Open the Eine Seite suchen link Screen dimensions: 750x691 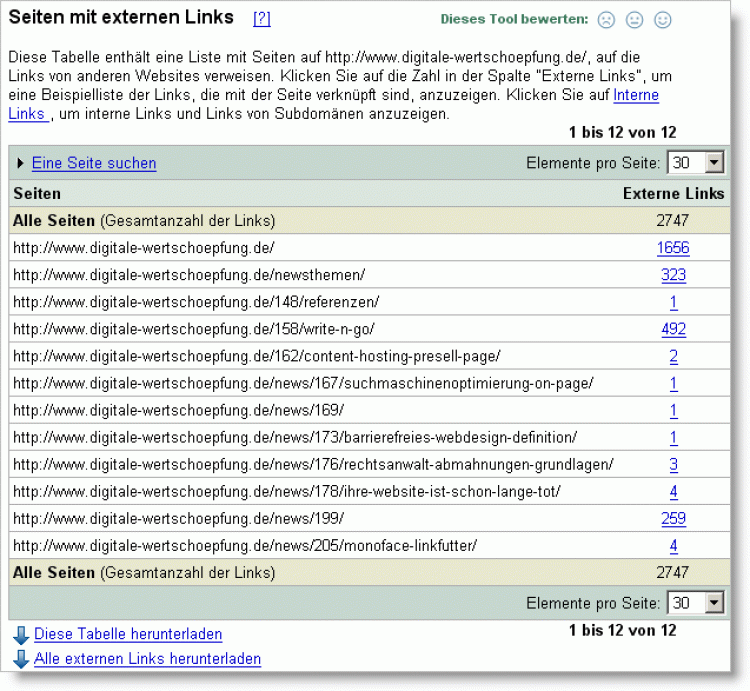click(x=94, y=163)
